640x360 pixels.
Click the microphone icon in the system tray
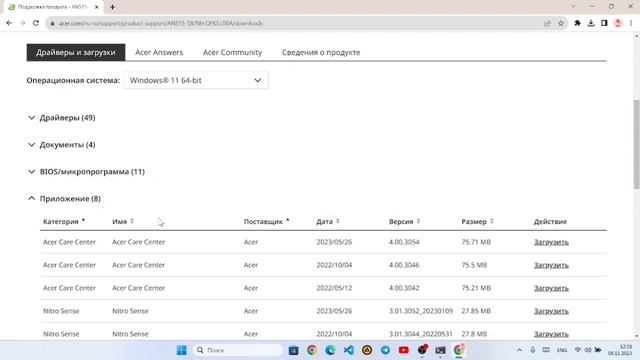click(x=533, y=350)
